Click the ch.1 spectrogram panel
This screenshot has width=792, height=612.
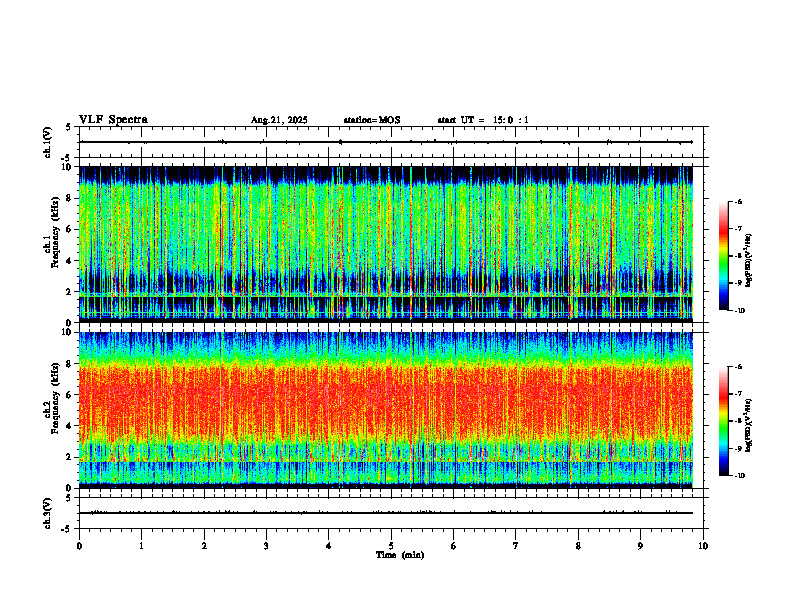point(386,244)
